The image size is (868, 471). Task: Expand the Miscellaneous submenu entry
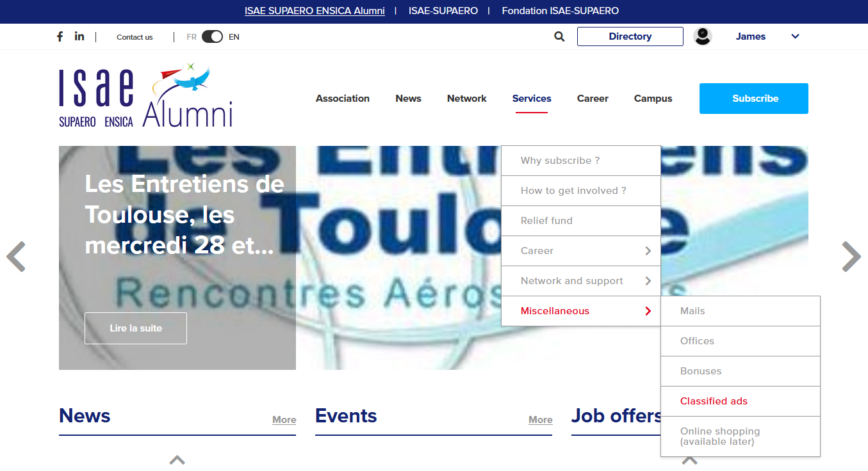click(581, 311)
